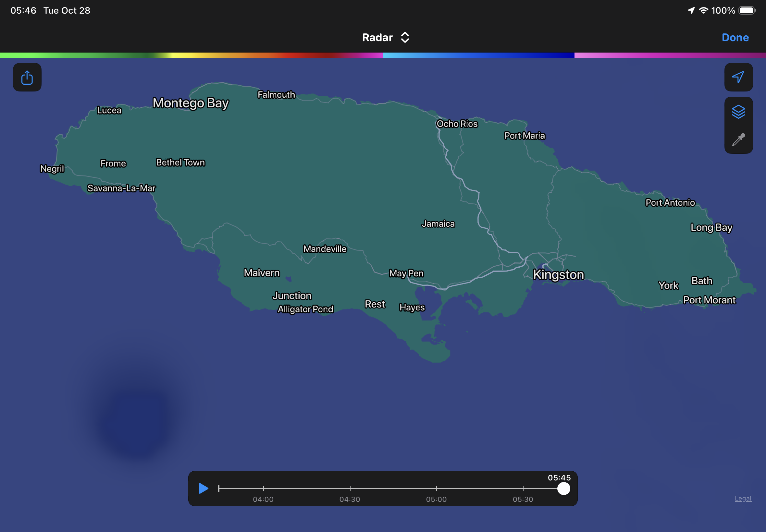Click the white timeline scrubber handle
766x532 pixels.
563,488
